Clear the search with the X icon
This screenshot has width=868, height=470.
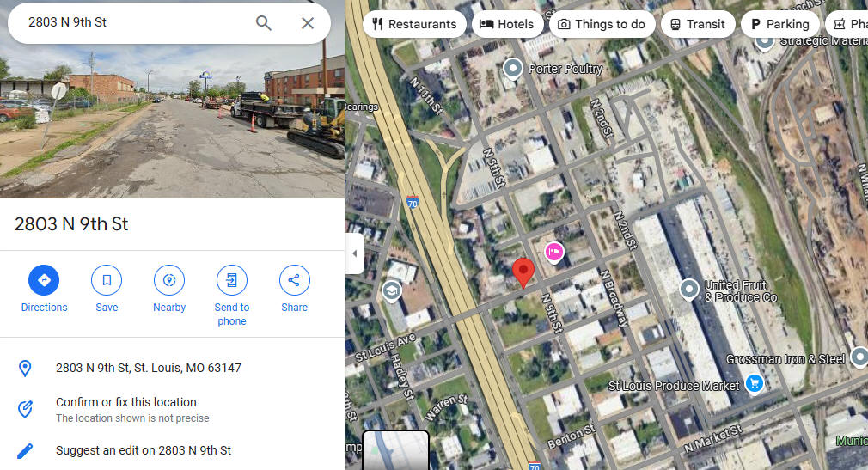click(308, 22)
